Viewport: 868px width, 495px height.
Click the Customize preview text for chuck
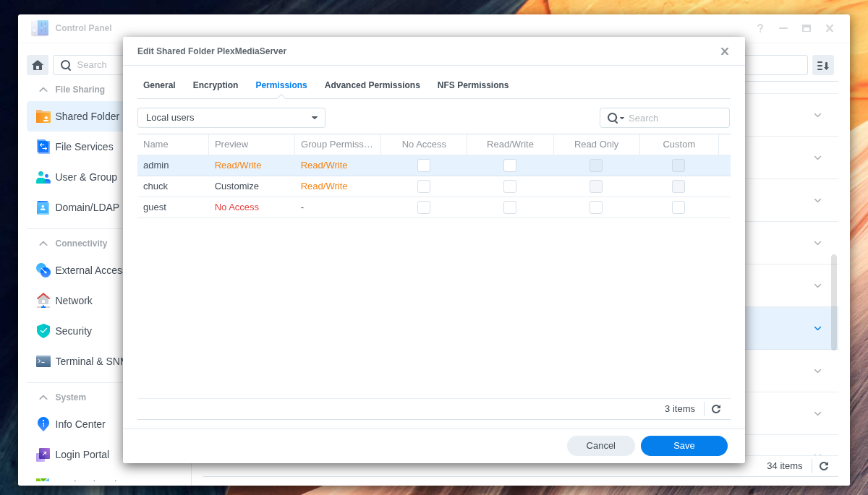tap(237, 186)
